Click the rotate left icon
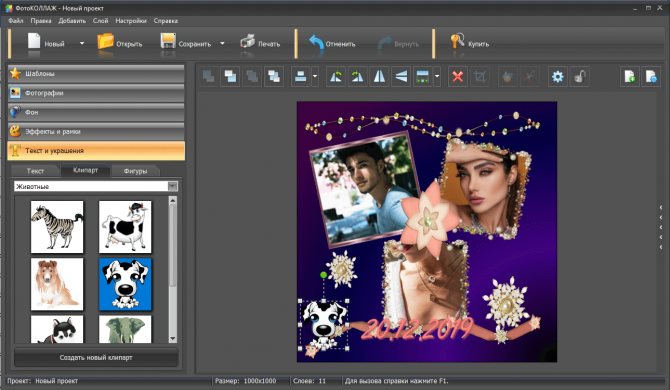The image size is (670, 390). tap(336, 76)
